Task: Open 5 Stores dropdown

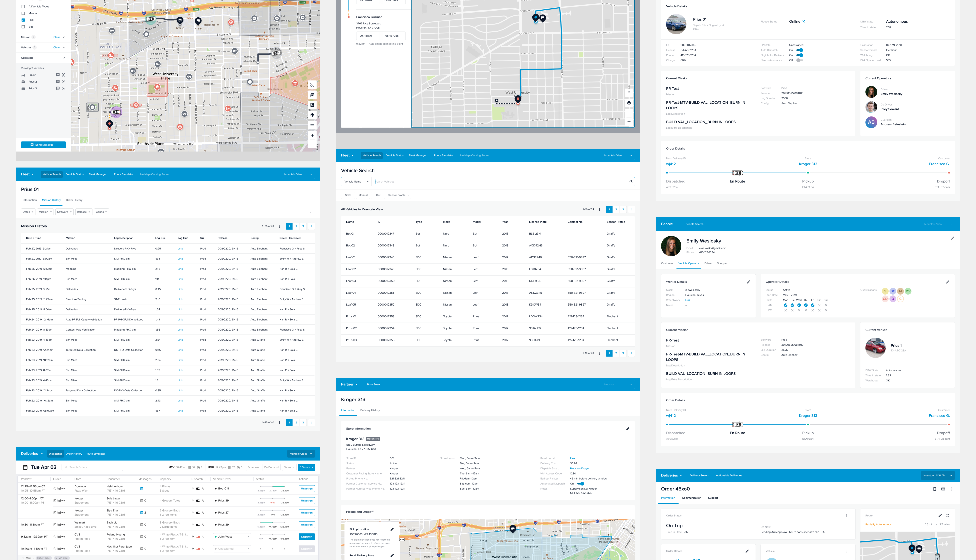Action: (306, 467)
